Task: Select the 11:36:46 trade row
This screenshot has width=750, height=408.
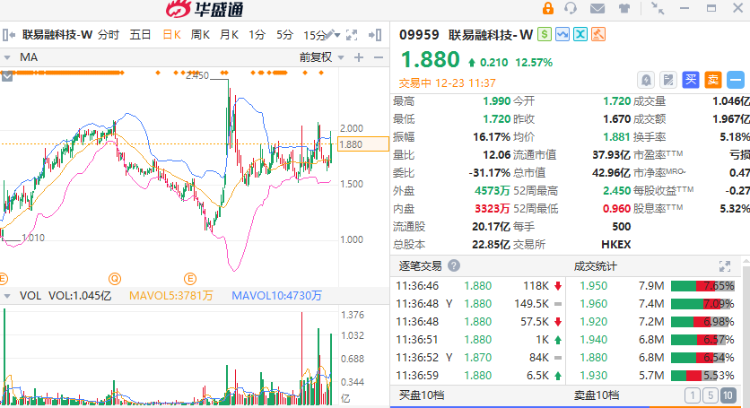Action: point(478,286)
